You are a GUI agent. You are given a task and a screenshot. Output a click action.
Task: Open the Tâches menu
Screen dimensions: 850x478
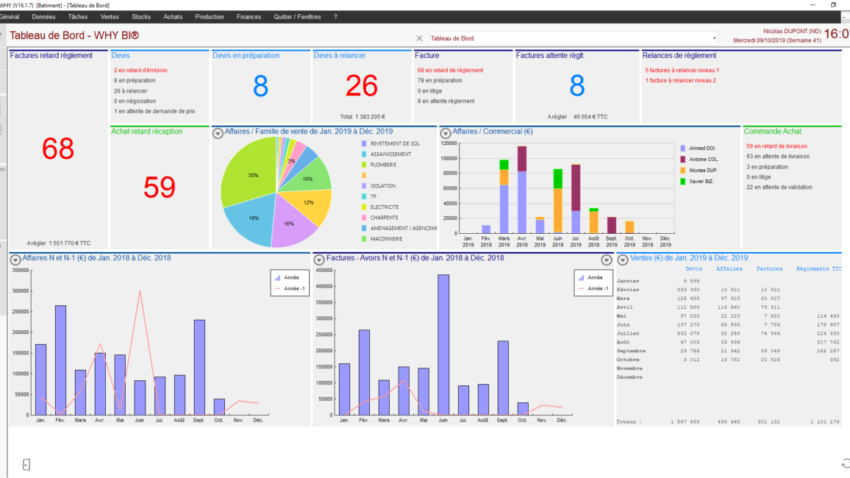[x=78, y=17]
